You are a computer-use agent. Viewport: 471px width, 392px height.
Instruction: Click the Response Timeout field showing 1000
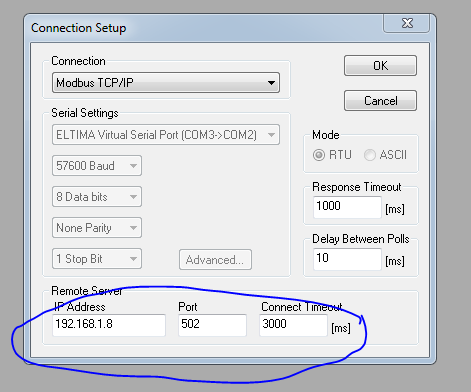click(x=347, y=207)
